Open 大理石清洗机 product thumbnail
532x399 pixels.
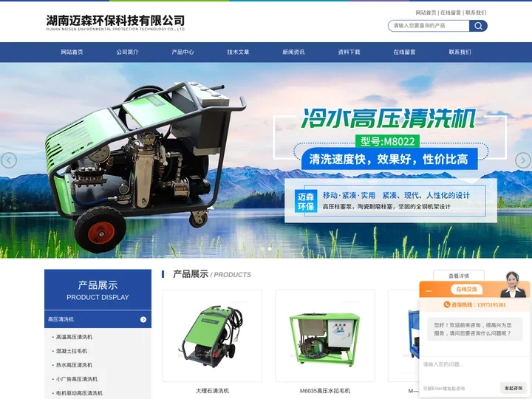[212, 336]
